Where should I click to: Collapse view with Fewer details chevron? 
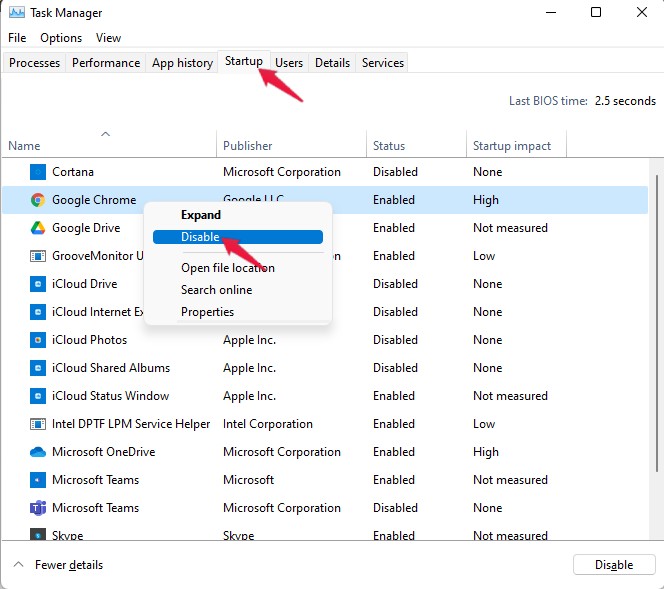click(x=17, y=565)
